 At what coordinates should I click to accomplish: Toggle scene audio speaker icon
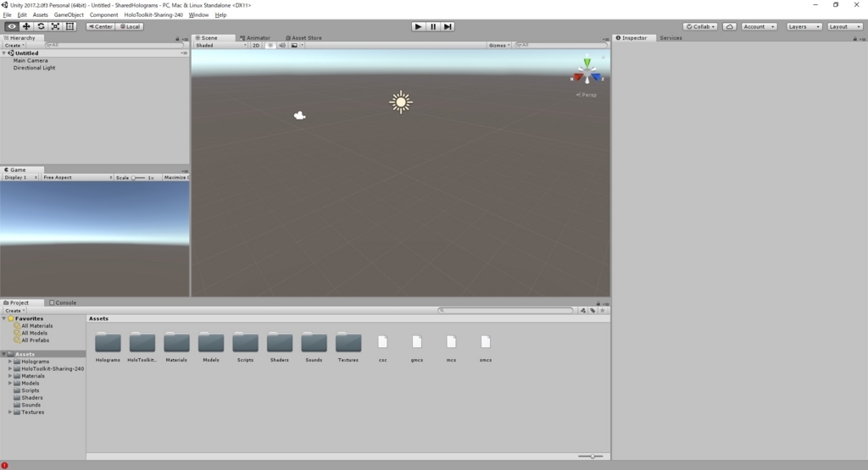pyautogui.click(x=282, y=46)
